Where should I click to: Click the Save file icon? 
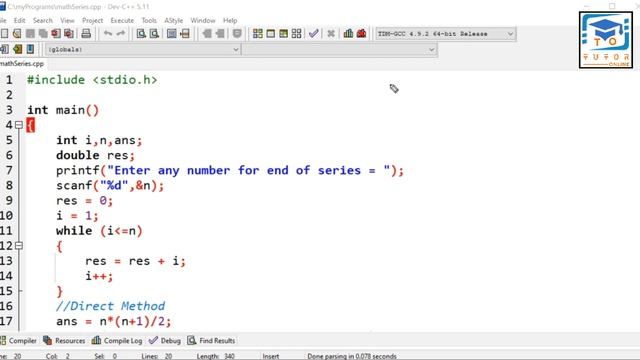[30, 33]
